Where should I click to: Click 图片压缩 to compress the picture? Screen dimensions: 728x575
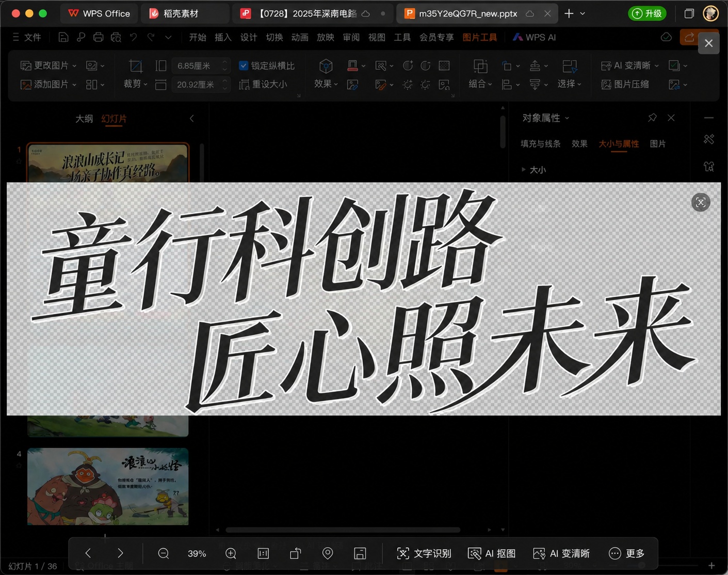(x=625, y=84)
